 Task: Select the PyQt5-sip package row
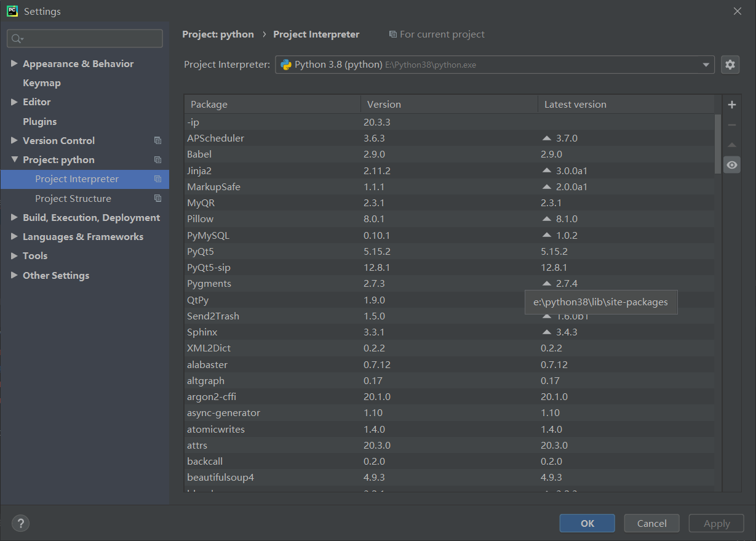(x=450, y=267)
